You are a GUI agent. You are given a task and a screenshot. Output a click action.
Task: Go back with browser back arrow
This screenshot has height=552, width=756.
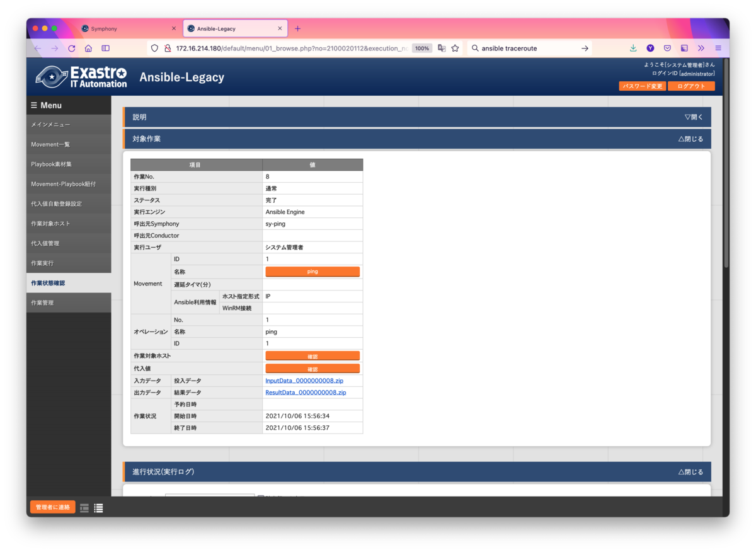(38, 49)
